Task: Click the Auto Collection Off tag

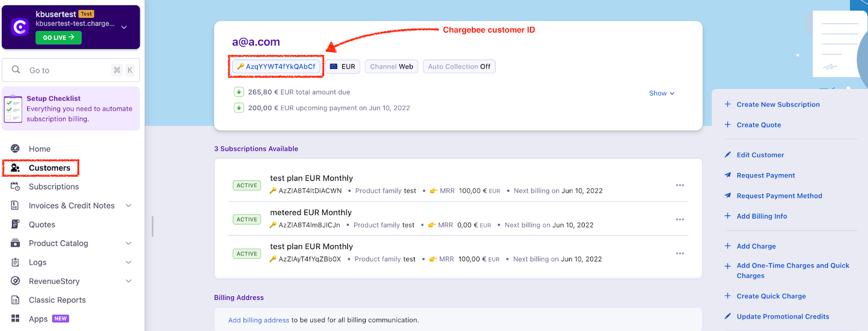Action: [x=459, y=67]
